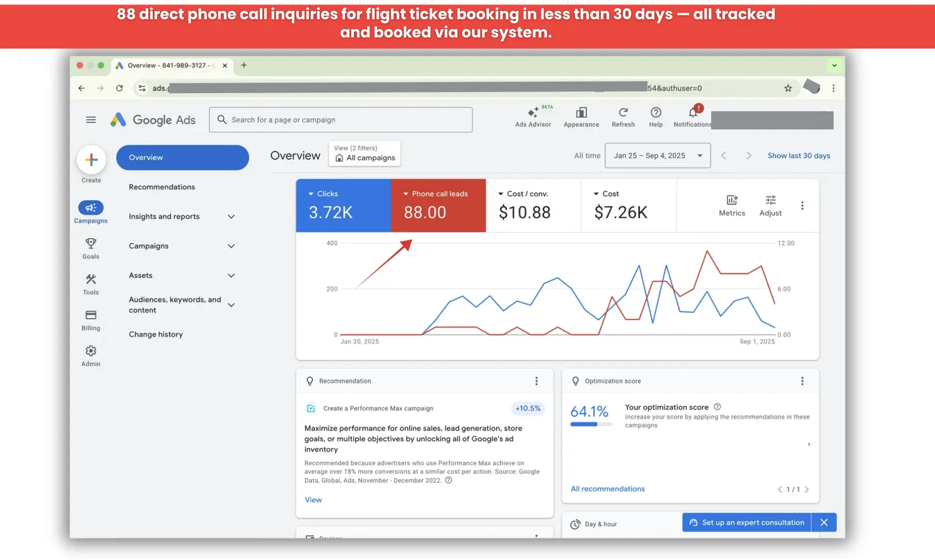Open Change history nav item
The height and width of the screenshot is (560, 935).
click(156, 335)
